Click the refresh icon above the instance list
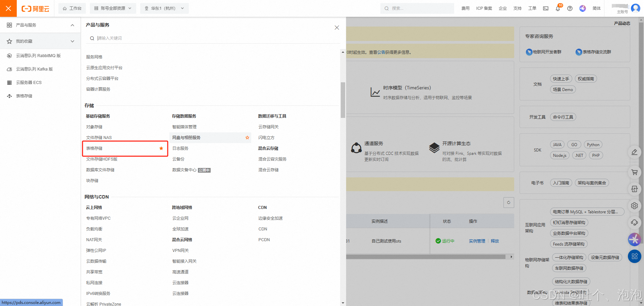 pos(508,203)
